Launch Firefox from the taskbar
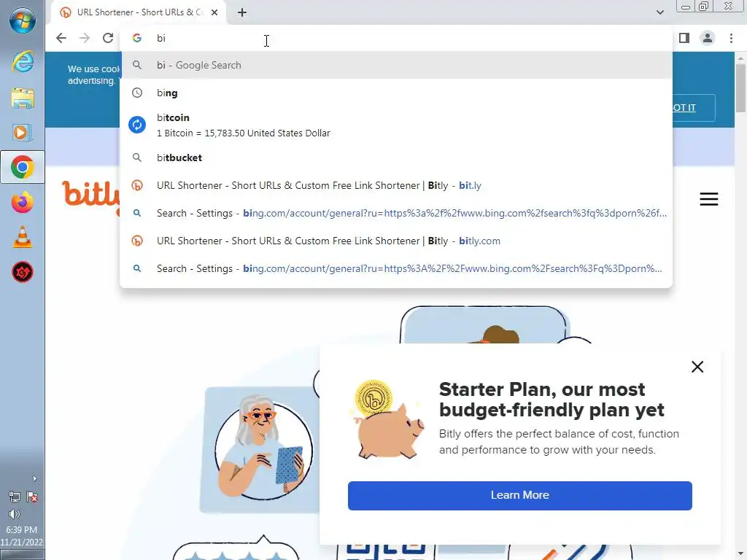Image resolution: width=747 pixels, height=560 pixels. [x=23, y=203]
